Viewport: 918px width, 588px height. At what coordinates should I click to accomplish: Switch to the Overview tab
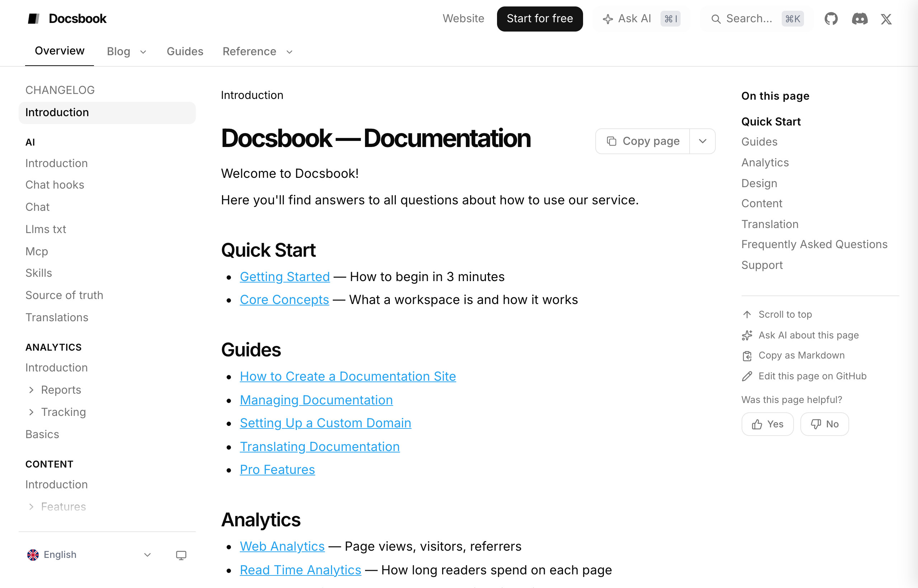[60, 51]
